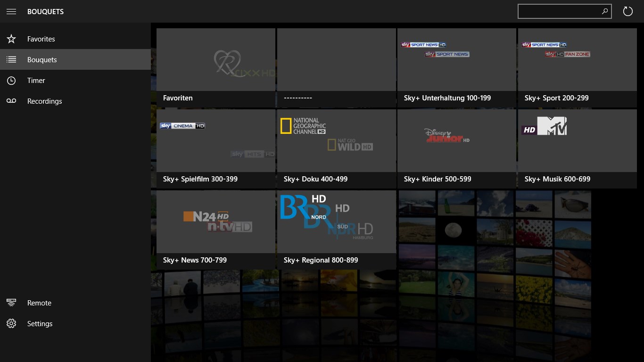Click the Nat Geo Wild HD logo
The image size is (644, 362).
click(350, 145)
